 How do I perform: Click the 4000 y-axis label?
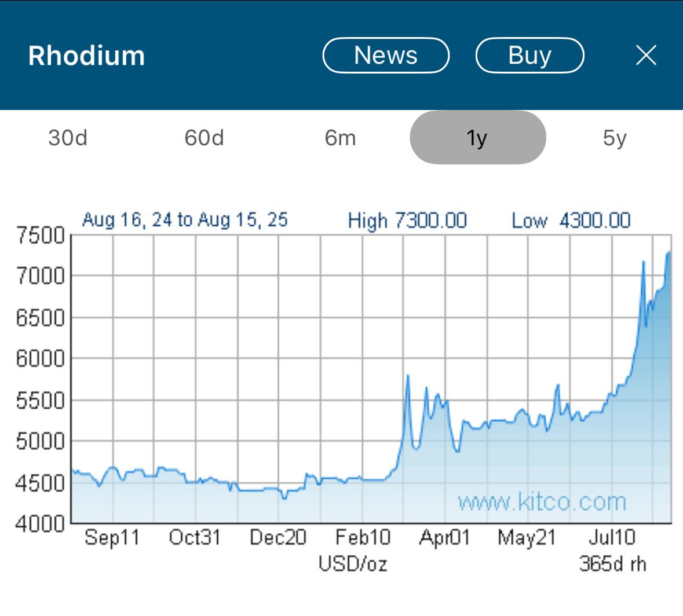tap(41, 524)
